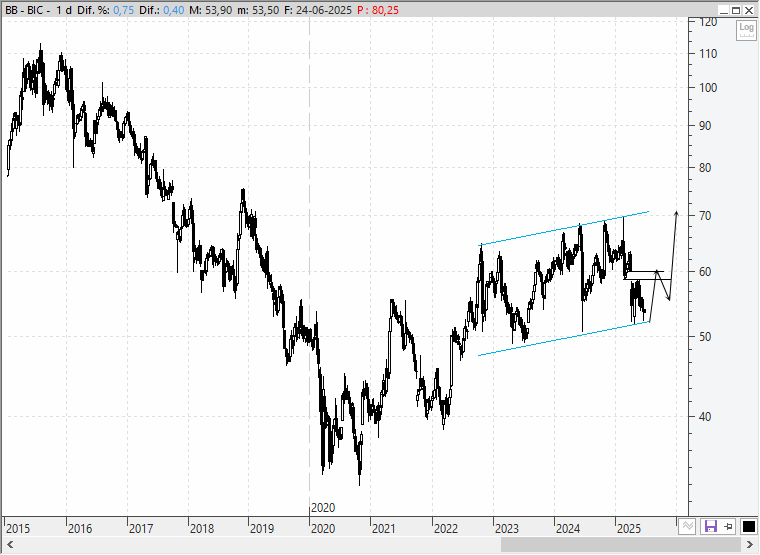Click the Dif. % value 0,75
Viewport: 760px width, 555px height.
click(x=124, y=10)
